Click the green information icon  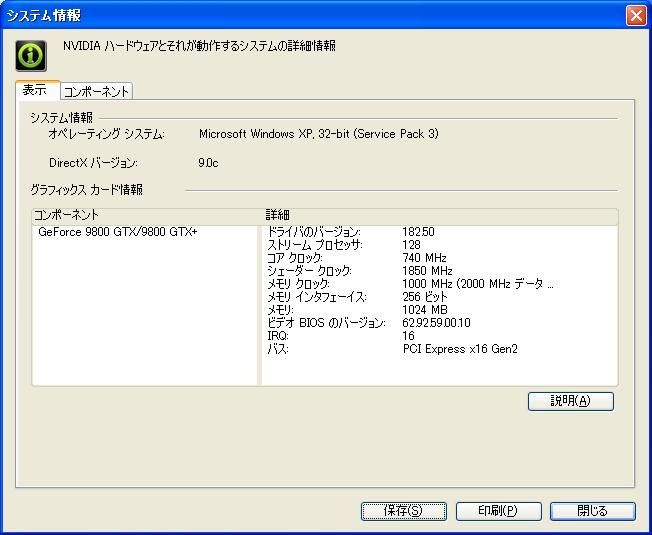pos(31,56)
